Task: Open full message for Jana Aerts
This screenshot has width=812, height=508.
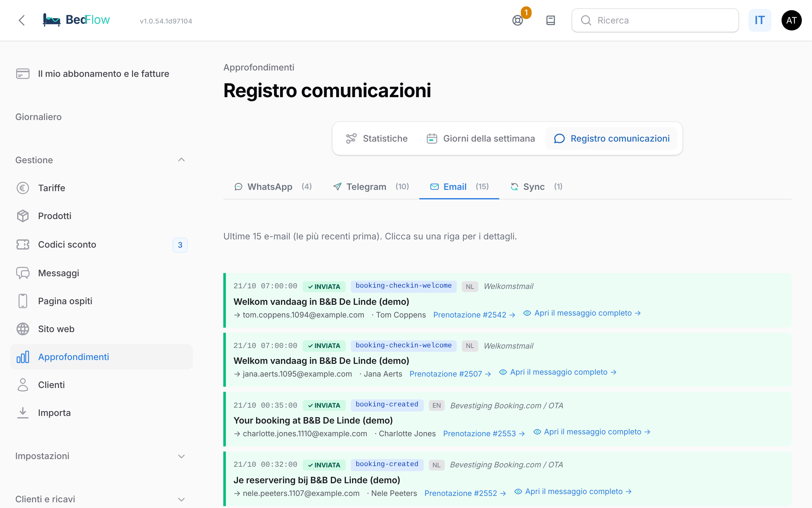Action: [558, 372]
